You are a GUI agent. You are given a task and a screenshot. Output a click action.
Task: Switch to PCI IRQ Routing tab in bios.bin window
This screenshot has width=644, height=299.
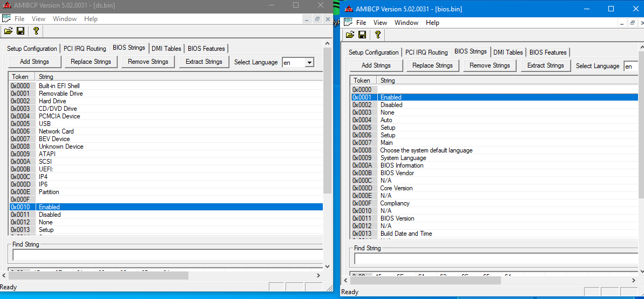pyautogui.click(x=426, y=52)
